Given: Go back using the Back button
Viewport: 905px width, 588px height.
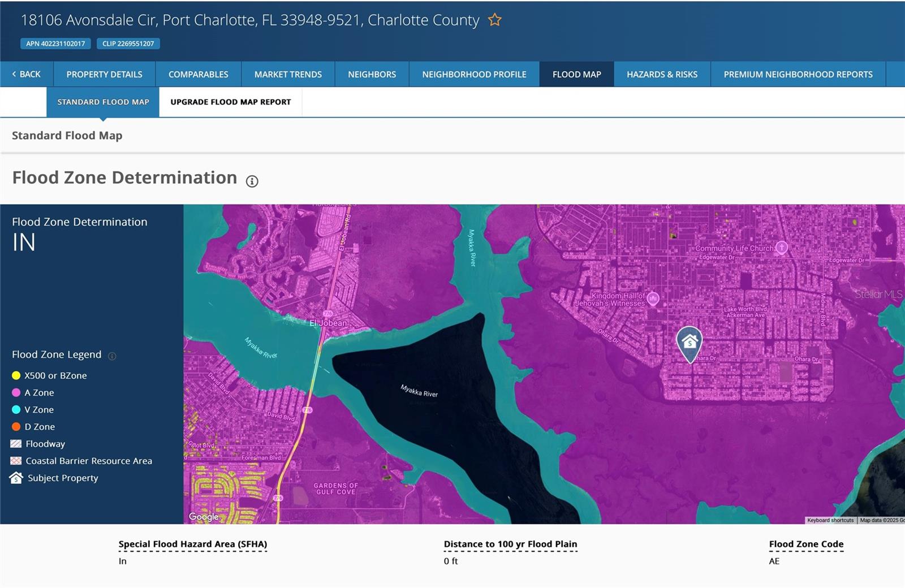Looking at the screenshot, I should coord(27,74).
